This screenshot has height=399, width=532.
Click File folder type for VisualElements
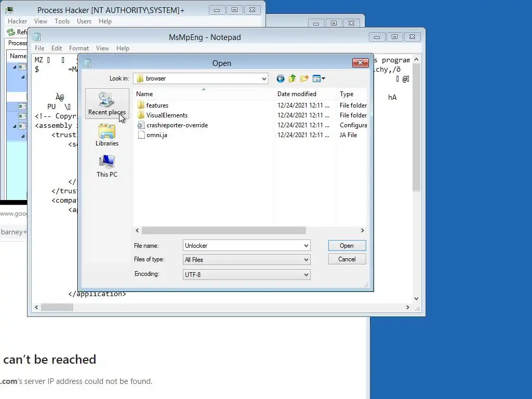[353, 115]
